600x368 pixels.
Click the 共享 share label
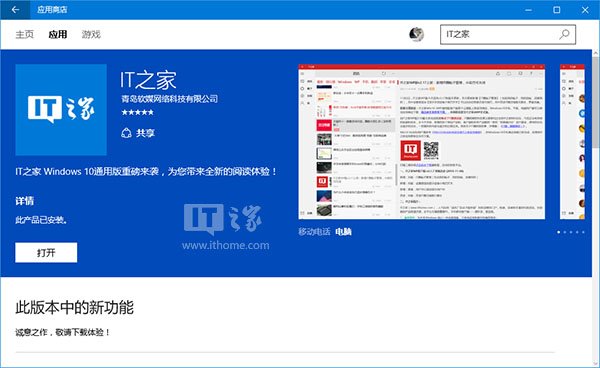[145, 133]
